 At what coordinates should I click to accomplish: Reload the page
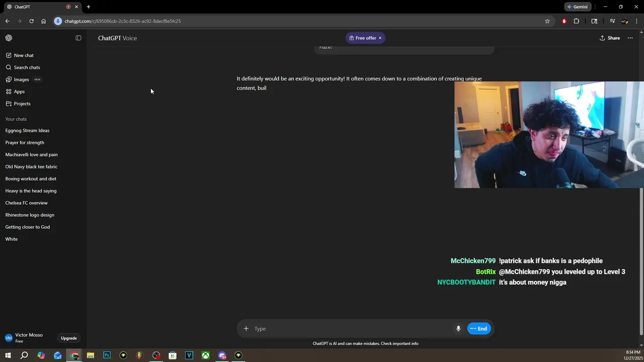(x=31, y=21)
